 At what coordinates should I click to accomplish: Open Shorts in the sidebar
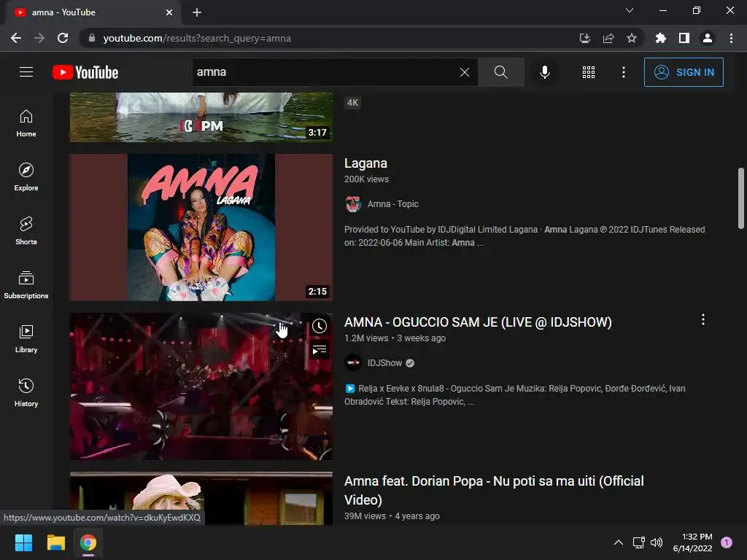coord(26,231)
